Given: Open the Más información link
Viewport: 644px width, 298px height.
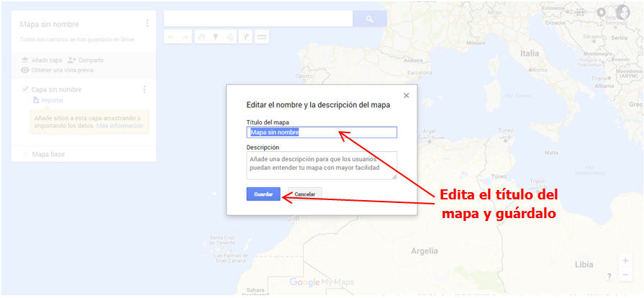Looking at the screenshot, I should (120, 125).
